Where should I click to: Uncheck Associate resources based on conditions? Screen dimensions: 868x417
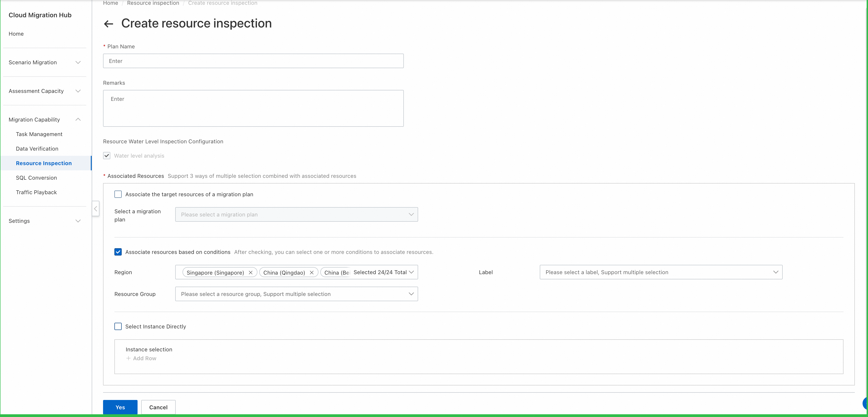[118, 252]
